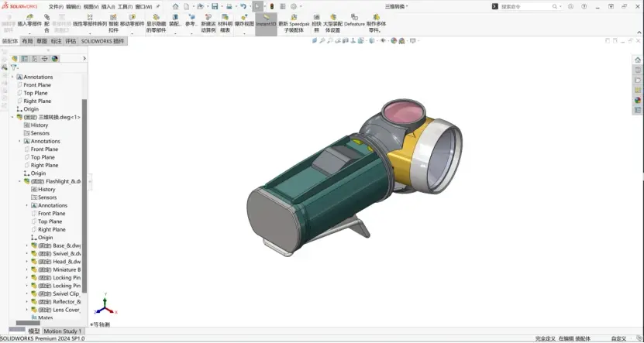The image size is (644, 343).
Task: Click the rebuild traffic light icon
Action: [x=272, y=6]
